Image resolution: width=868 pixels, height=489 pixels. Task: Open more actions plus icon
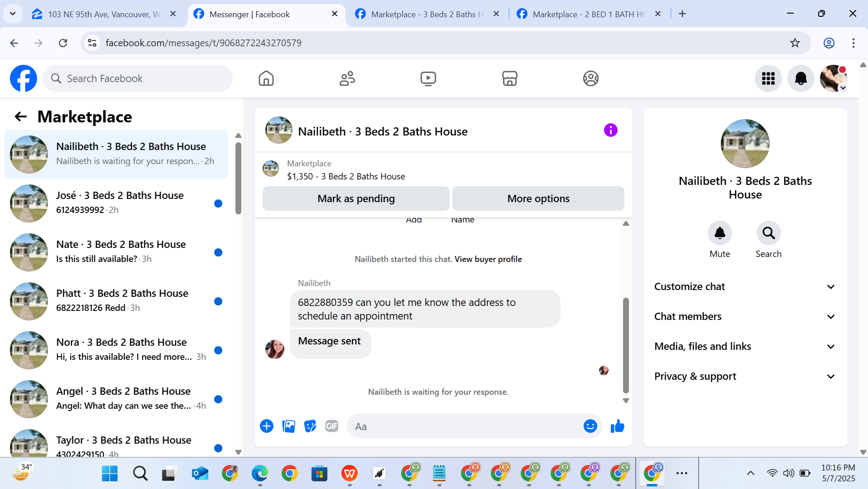(x=267, y=426)
